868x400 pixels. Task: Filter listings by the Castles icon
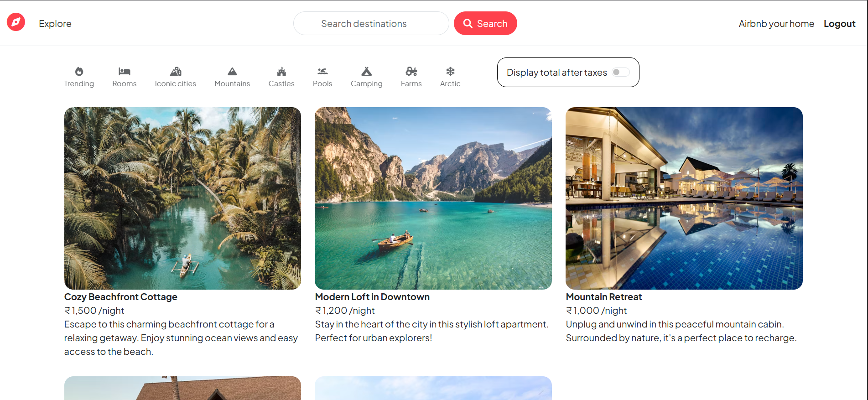click(x=281, y=72)
